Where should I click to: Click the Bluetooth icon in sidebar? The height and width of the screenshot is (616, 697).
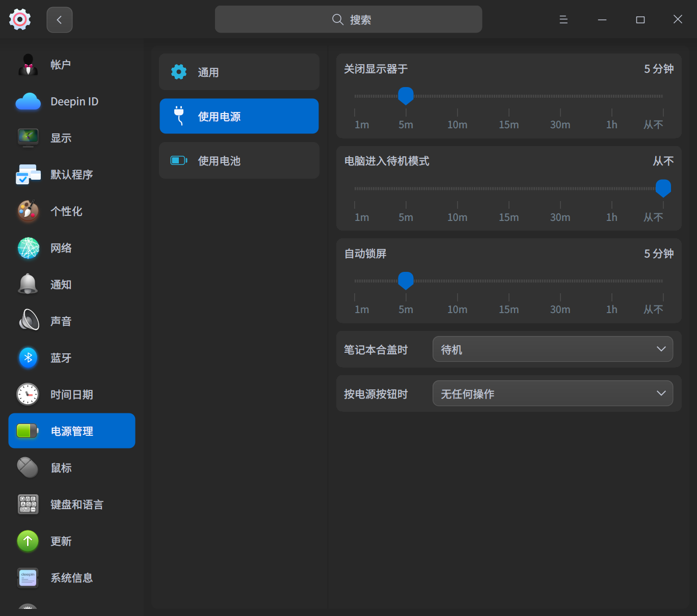(x=28, y=358)
